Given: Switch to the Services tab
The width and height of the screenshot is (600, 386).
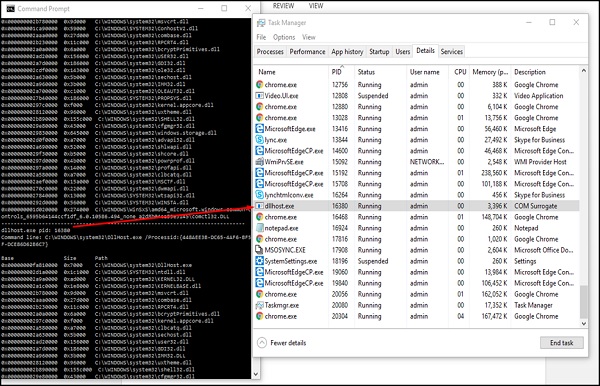Looking at the screenshot, I should pos(452,52).
